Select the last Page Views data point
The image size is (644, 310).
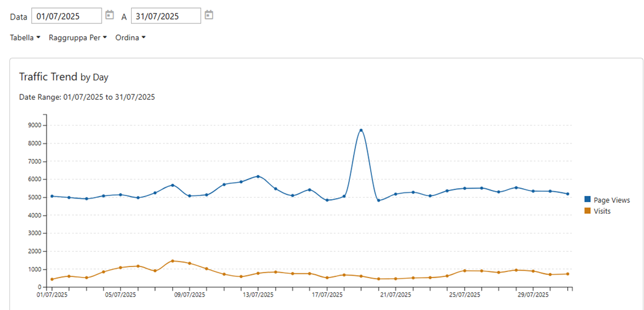click(x=568, y=194)
